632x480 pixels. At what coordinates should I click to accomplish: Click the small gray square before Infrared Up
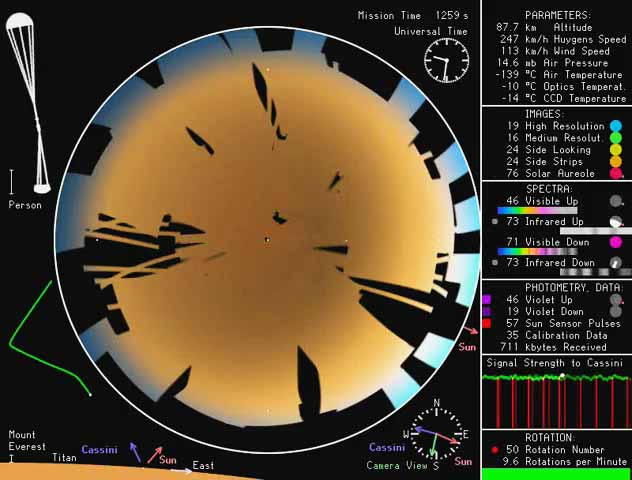pos(495,222)
